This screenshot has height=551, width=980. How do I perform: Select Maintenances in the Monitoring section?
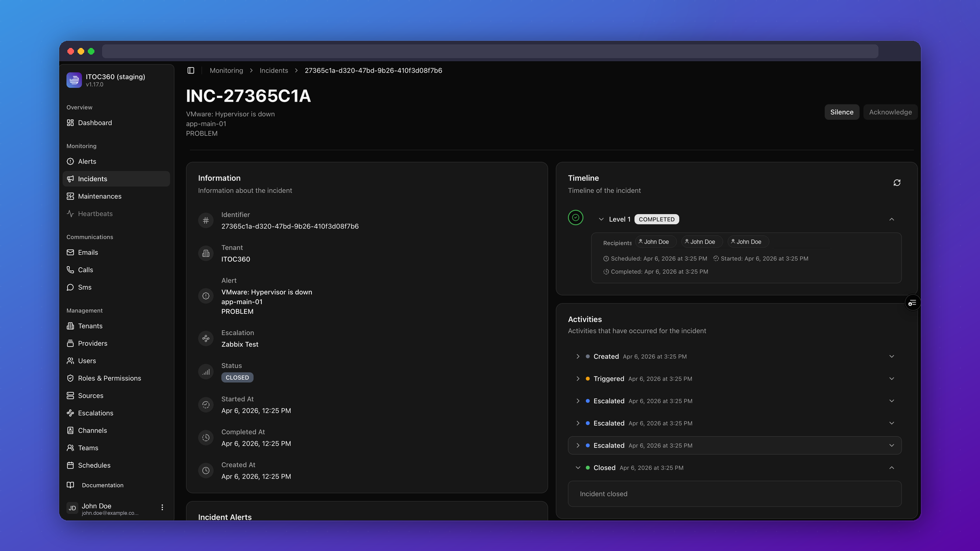point(100,196)
